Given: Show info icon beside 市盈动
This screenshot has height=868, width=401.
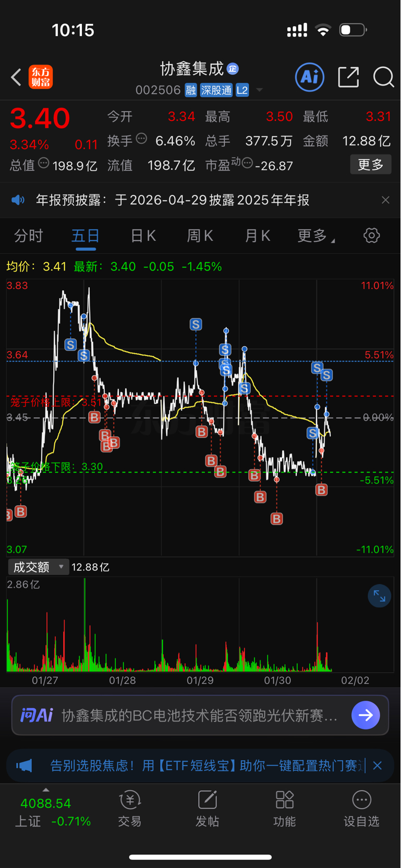Looking at the screenshot, I should coord(248,163).
